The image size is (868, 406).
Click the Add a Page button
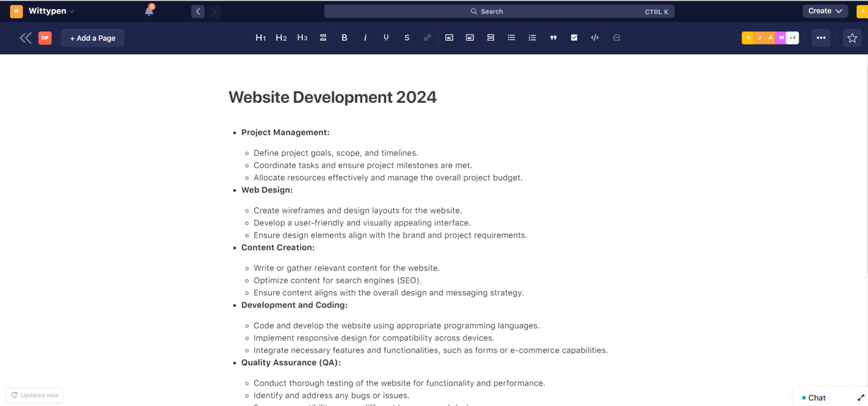(x=93, y=38)
